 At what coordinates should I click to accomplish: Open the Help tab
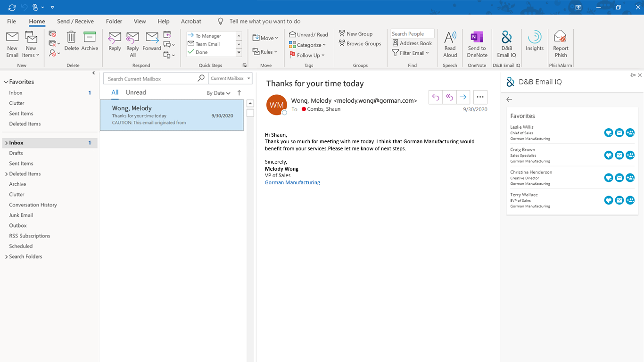(x=164, y=21)
